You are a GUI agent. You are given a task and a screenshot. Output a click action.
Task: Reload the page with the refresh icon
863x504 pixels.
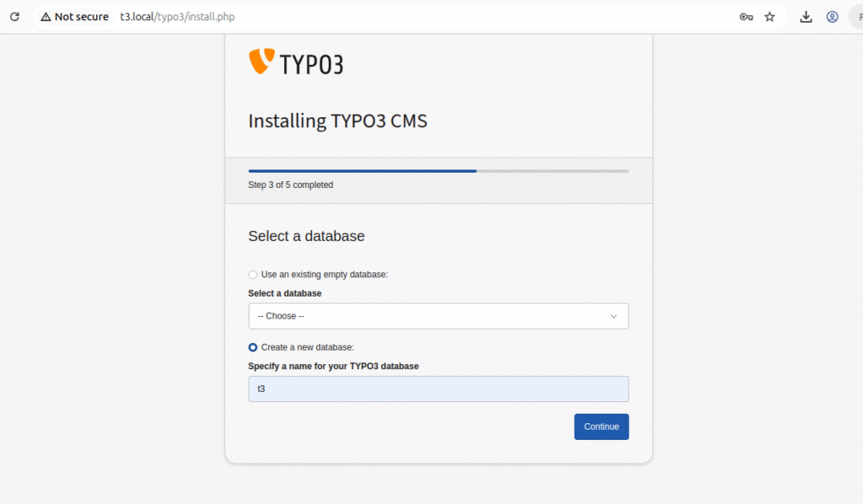[14, 17]
